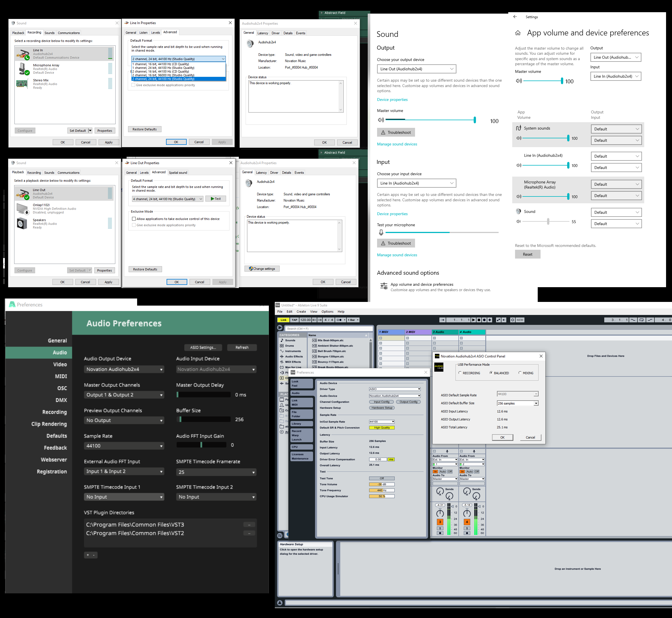The width and height of the screenshot is (672, 618).
Task: Select the RECORDING USB performance mode
Action: (460, 373)
